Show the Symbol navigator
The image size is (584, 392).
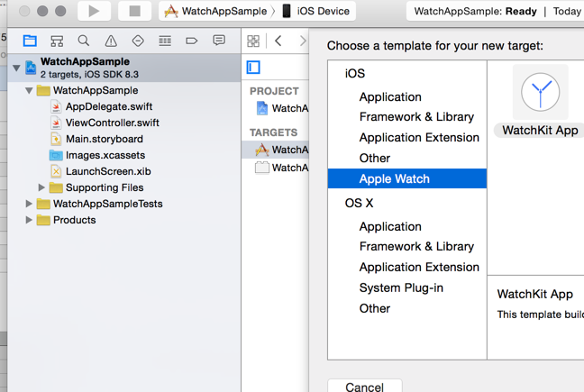click(x=57, y=41)
